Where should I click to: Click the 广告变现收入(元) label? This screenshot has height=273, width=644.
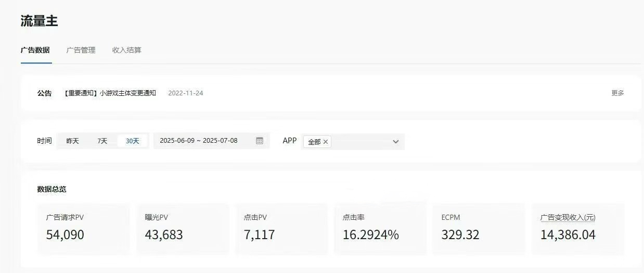point(568,217)
